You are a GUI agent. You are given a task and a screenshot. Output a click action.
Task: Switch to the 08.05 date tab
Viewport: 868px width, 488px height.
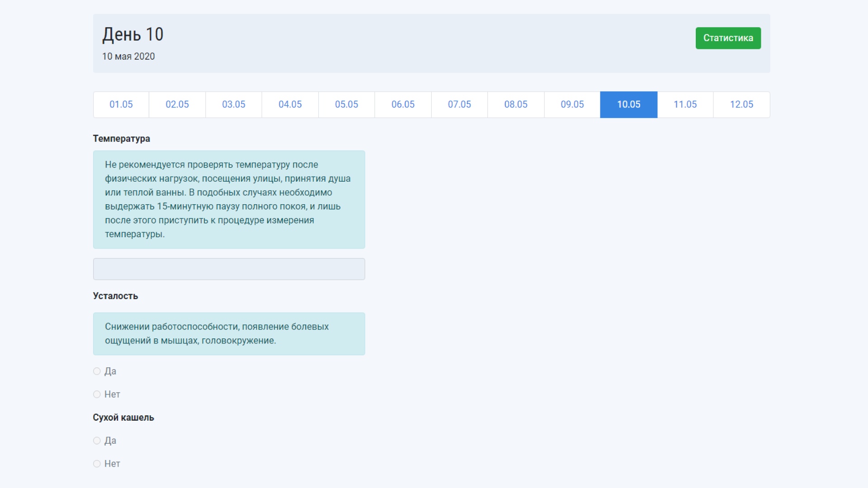coord(516,104)
